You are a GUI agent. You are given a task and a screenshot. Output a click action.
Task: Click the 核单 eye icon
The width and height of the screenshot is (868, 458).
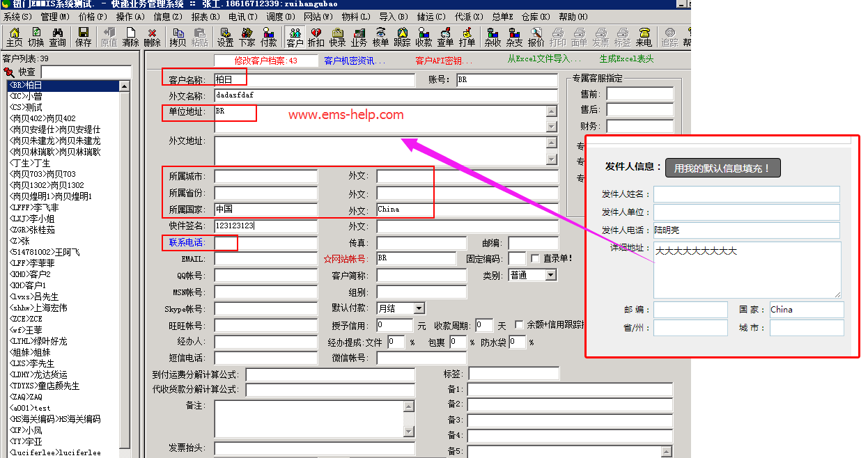(381, 38)
